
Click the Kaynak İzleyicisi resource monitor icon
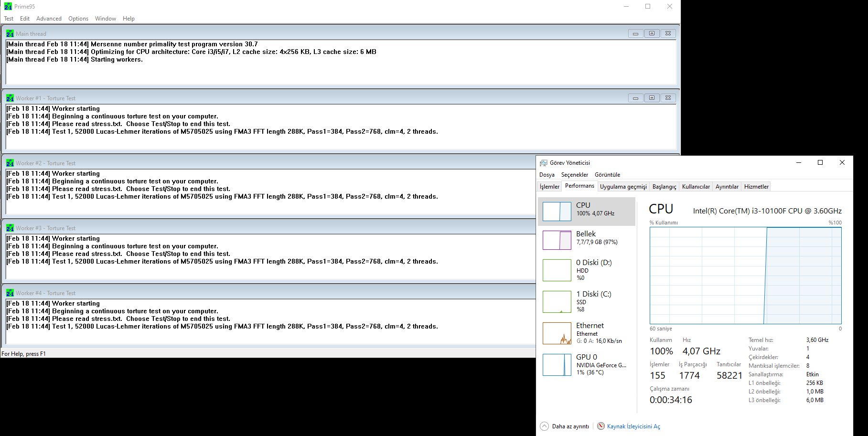pyautogui.click(x=600, y=426)
